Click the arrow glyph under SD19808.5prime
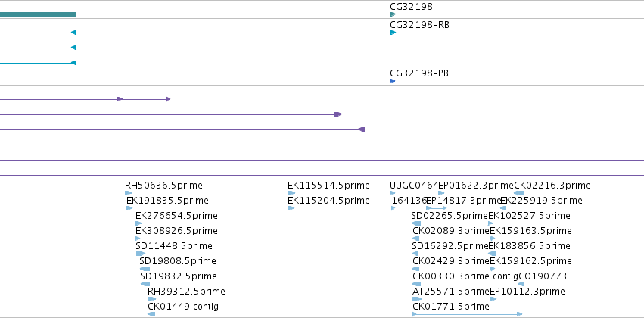 click(145, 269)
